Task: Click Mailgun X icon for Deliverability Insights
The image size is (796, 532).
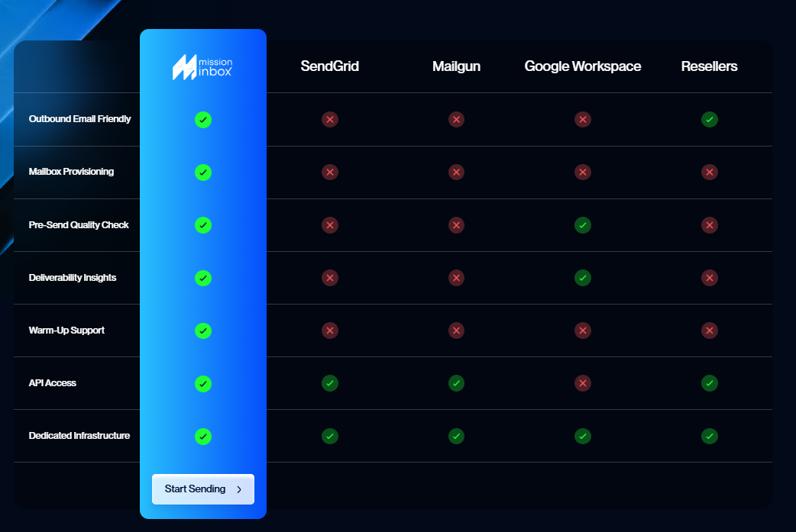Action: tap(456, 278)
